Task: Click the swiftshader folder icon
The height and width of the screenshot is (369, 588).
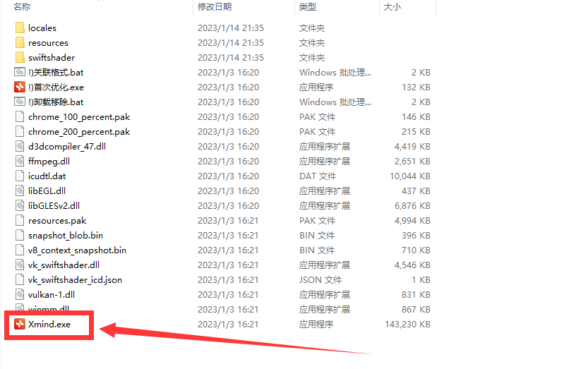Action: tap(20, 58)
